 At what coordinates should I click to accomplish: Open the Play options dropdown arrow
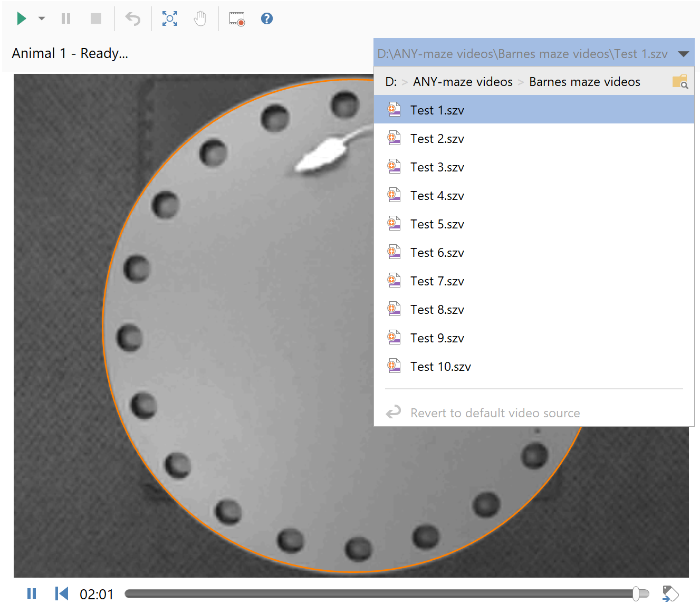click(x=41, y=18)
